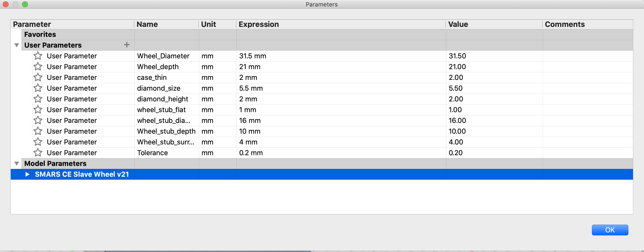This screenshot has width=644, height=252.
Task: Select the mm unit of Wheel_Diameter
Action: [x=218, y=56]
